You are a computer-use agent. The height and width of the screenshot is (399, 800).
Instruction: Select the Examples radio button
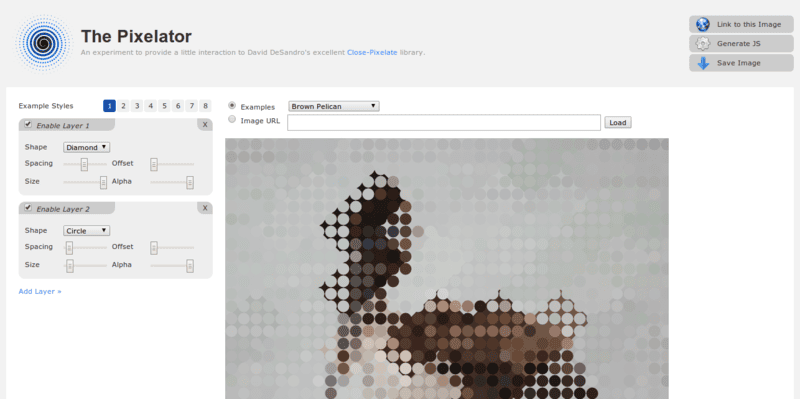pos(232,106)
